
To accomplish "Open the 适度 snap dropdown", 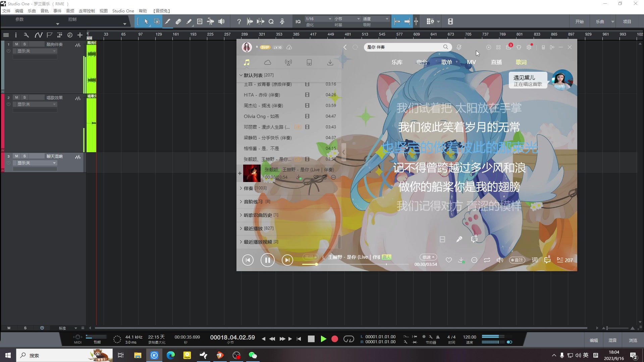I will (376, 19).
